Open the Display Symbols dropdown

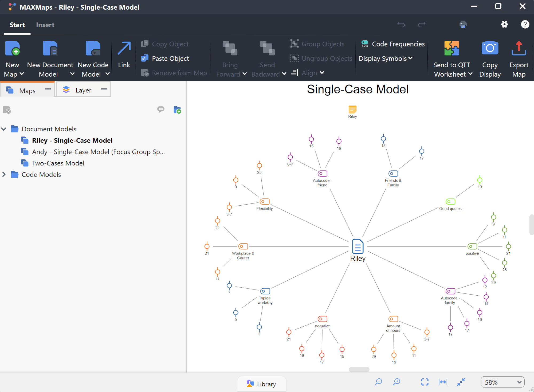tap(386, 58)
